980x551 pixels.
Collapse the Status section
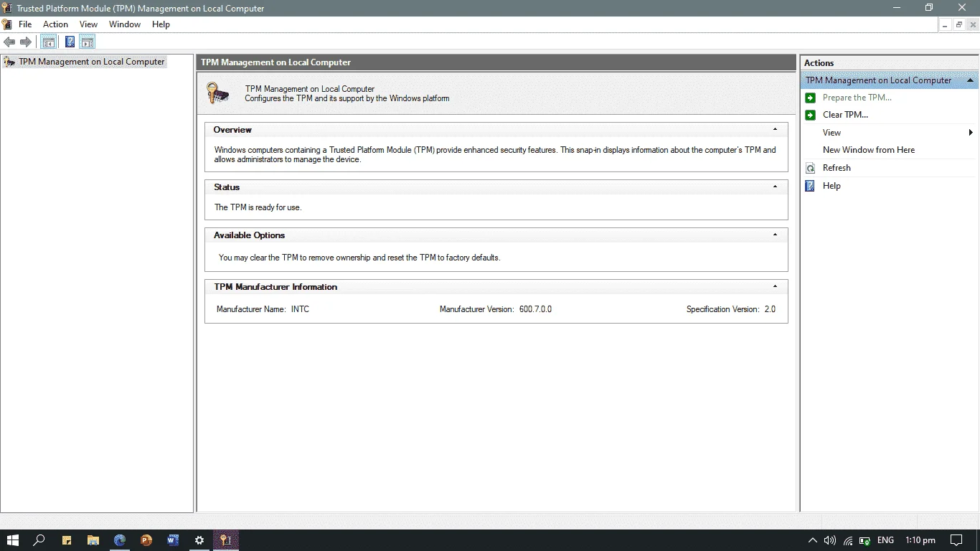tap(775, 187)
